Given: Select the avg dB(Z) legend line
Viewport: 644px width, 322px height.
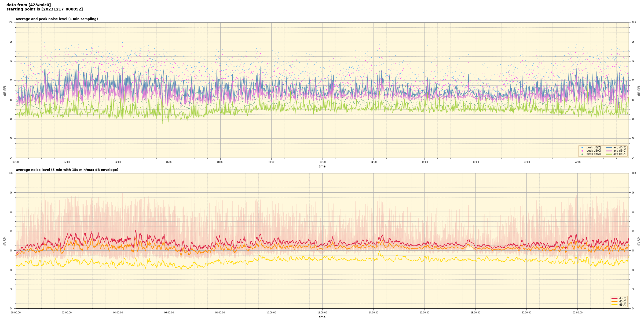Looking at the screenshot, I should [x=609, y=148].
